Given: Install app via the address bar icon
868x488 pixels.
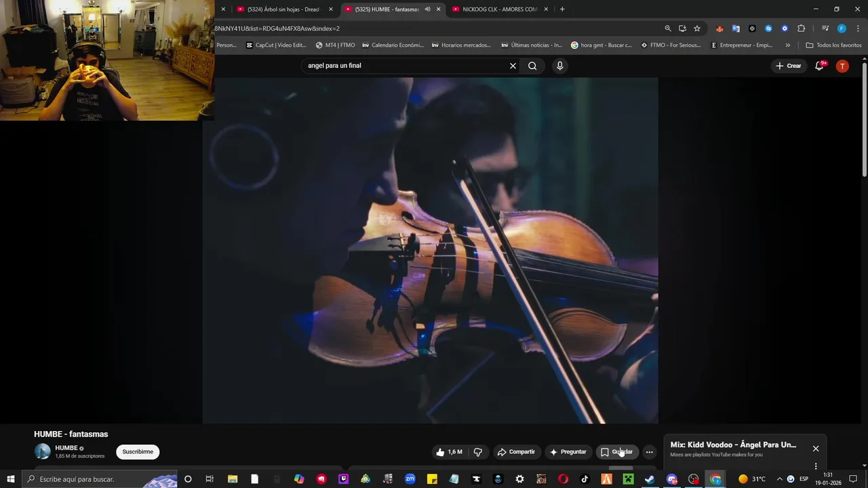Looking at the screenshot, I should point(682,28).
